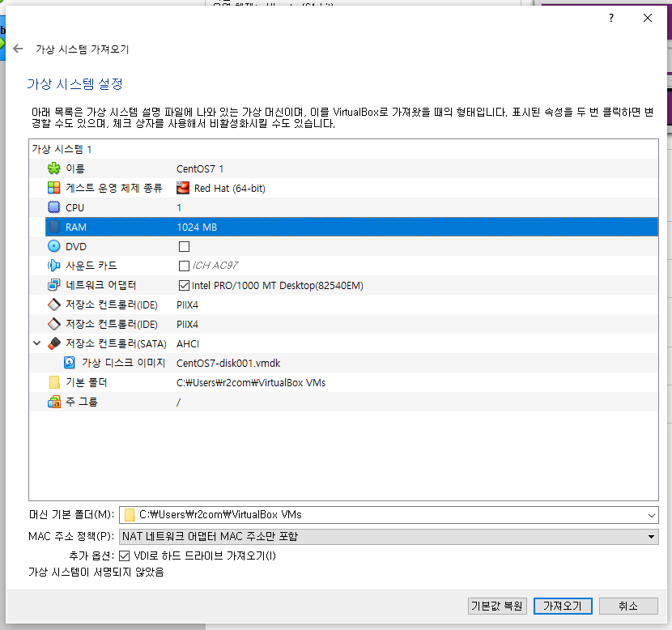Click the guest OS type colored-squares icon
Viewport: 672px width, 630px height.
pyautogui.click(x=54, y=188)
